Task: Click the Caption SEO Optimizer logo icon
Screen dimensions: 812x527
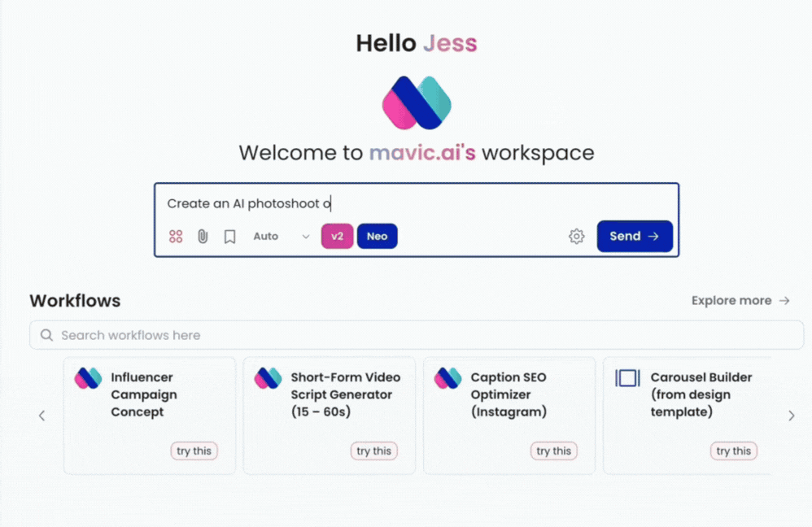Action: click(448, 378)
